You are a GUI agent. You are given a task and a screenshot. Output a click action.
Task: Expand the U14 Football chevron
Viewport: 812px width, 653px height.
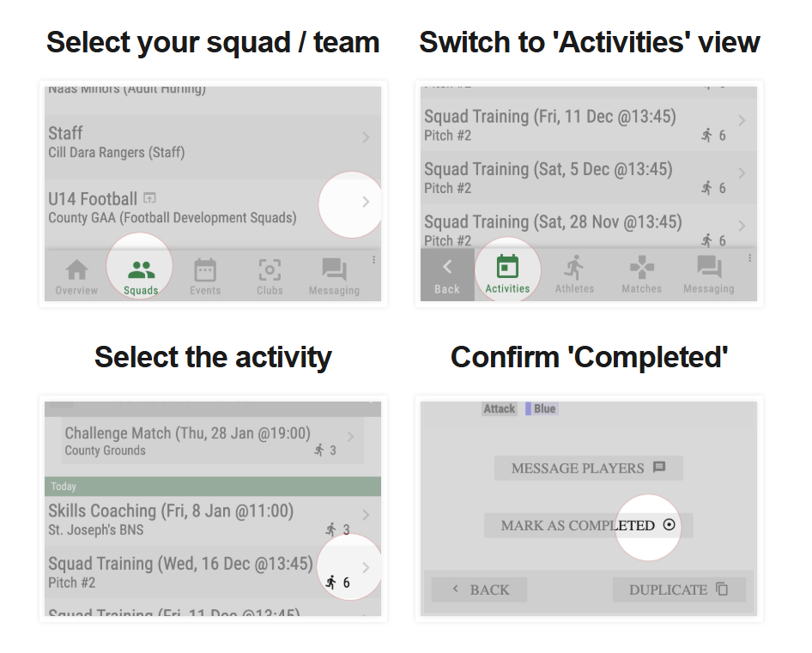click(x=366, y=203)
